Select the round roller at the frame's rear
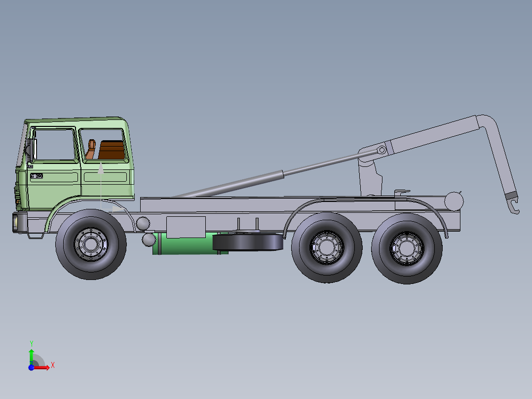The image size is (532, 399). point(454,201)
